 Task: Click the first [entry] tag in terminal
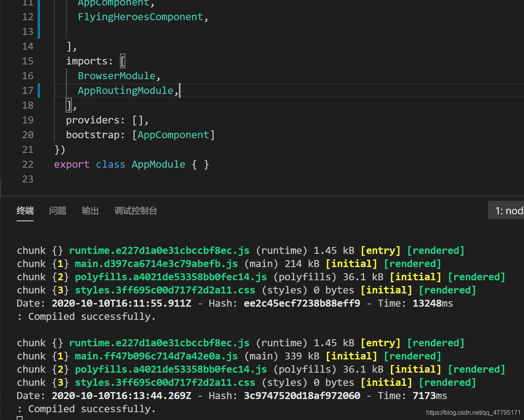[x=380, y=250]
